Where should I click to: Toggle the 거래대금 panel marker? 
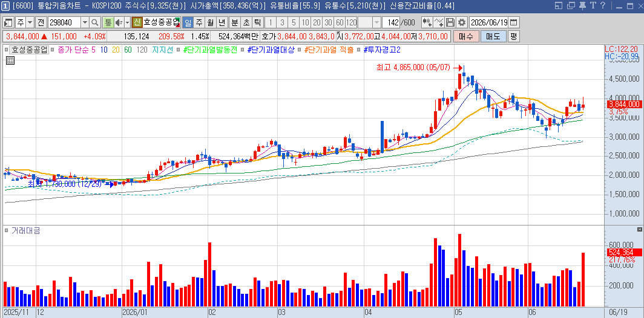point(6,231)
